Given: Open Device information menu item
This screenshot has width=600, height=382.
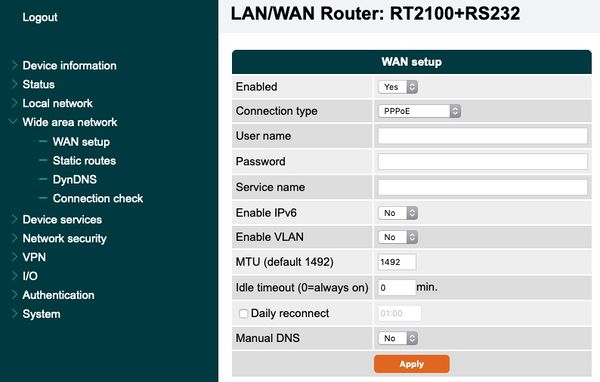Looking at the screenshot, I should pos(69,65).
